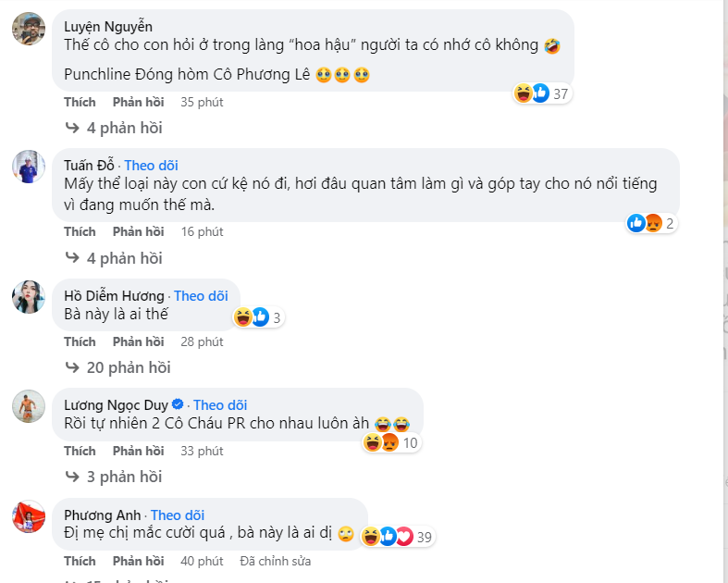728x583 pixels.
Task: Click Lương Ngọc Duy's avatar
Action: (29, 406)
